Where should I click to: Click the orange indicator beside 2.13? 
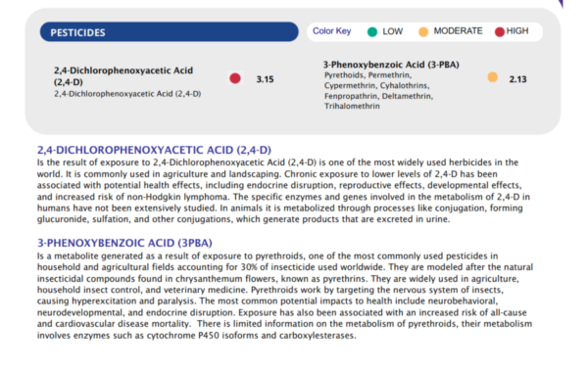click(492, 77)
